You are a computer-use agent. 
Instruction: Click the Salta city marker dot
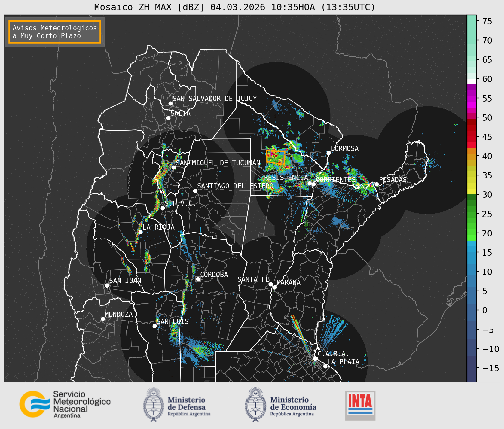pyautogui.click(x=169, y=118)
